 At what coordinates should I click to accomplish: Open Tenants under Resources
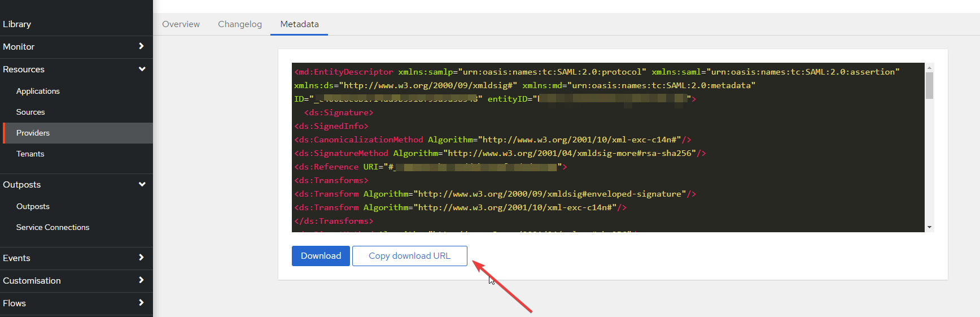pos(30,154)
